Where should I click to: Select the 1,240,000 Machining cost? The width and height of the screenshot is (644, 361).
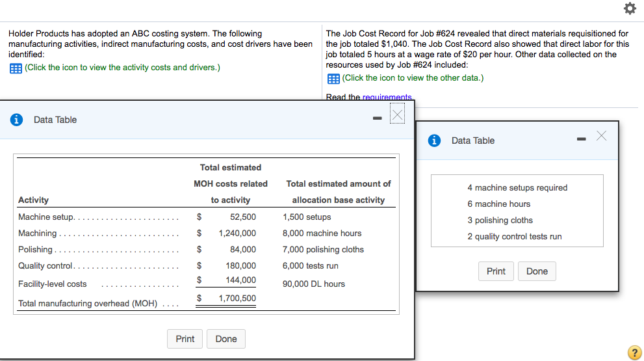tap(237, 233)
